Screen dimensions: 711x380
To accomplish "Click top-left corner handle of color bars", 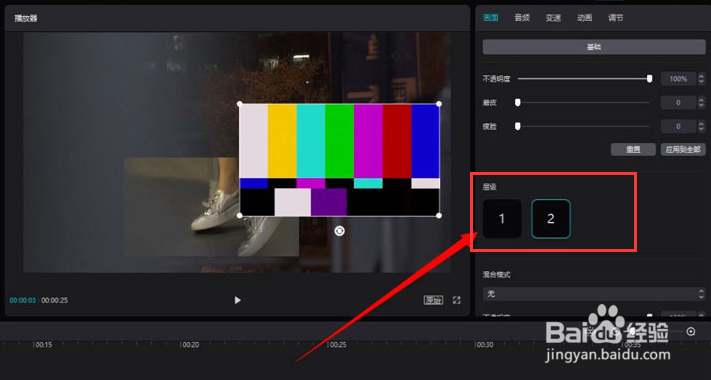I will coord(239,104).
